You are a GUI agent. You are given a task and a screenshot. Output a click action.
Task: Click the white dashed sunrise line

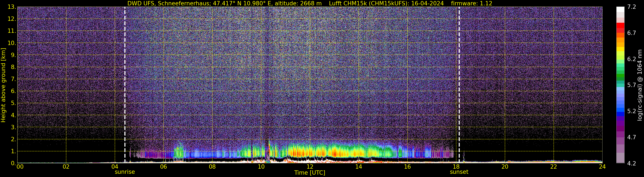tap(125, 85)
